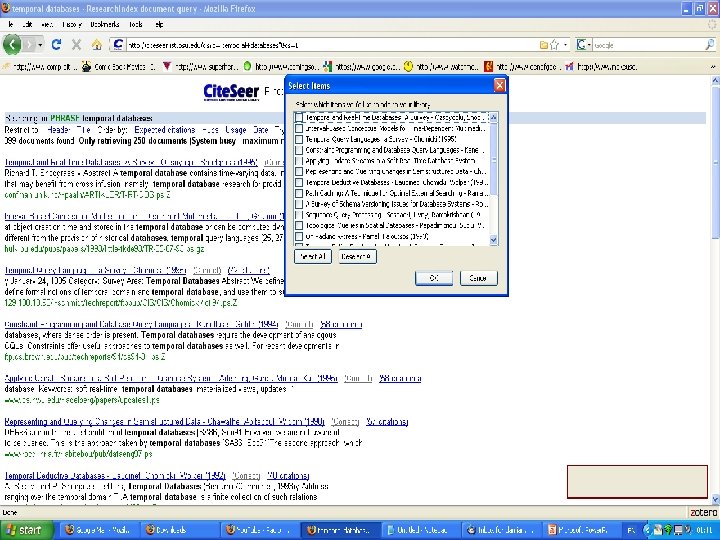Viewport: 720px width, 540px height.
Task: Click the dialog list scroll up arrow
Action: pos(494,118)
